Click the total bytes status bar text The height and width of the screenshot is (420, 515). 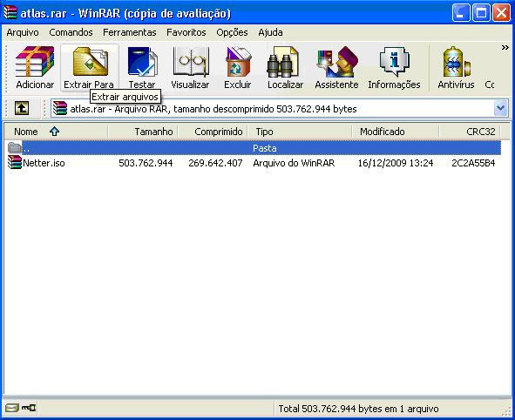pyautogui.click(x=358, y=409)
